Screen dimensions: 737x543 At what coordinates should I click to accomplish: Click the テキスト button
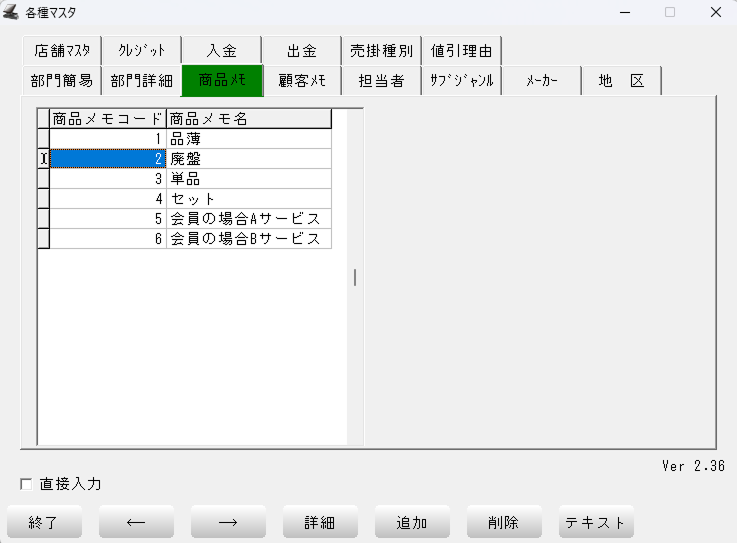596,522
